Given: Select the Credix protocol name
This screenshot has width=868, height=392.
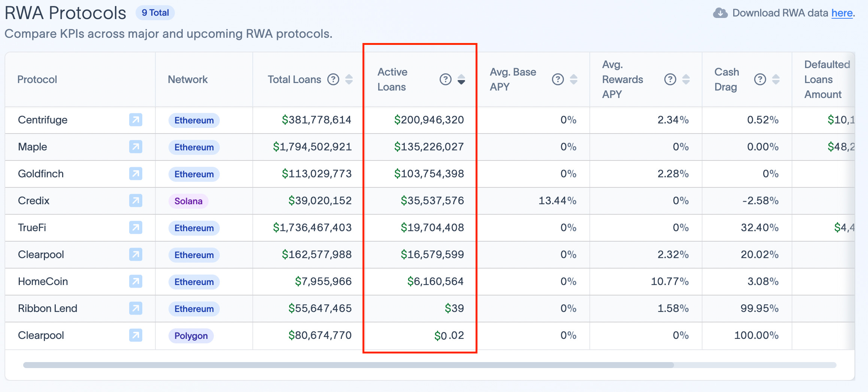Looking at the screenshot, I should click(x=34, y=200).
